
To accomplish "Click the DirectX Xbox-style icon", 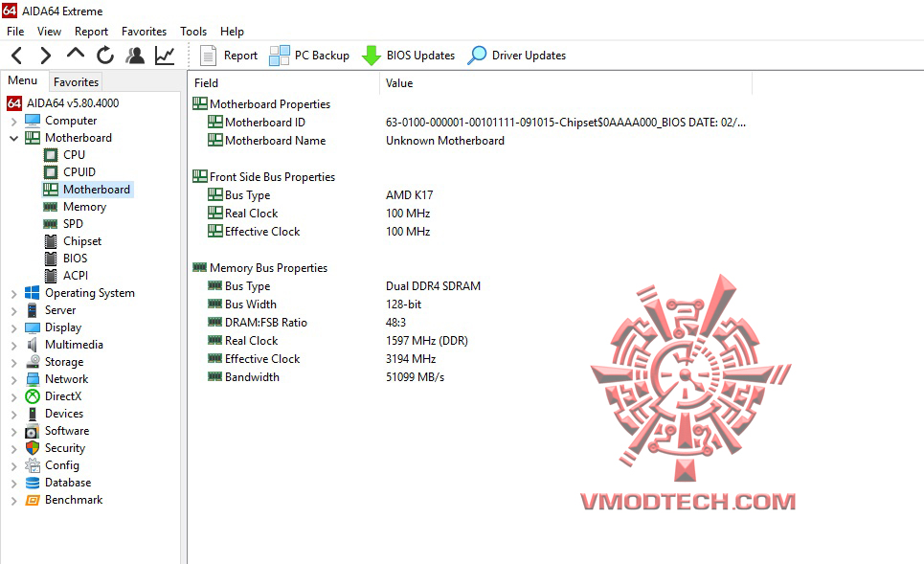I will [33, 396].
